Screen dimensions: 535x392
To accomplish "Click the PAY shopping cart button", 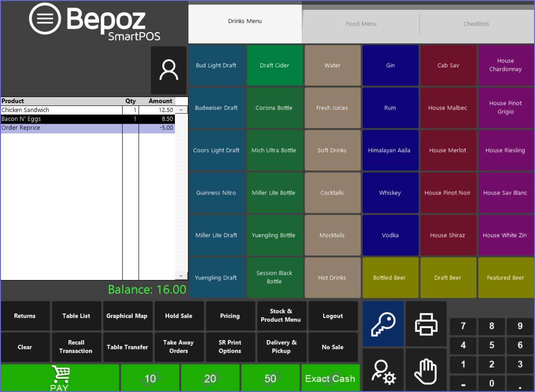I will pyautogui.click(x=60, y=378).
